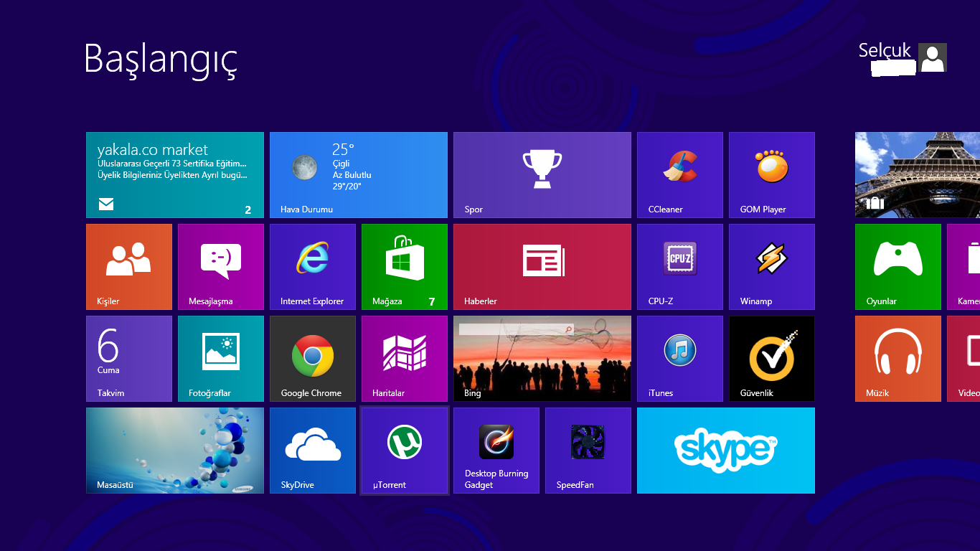Viewport: 980px width, 551px height.
Task: Open the Müzik headphones tile
Action: pos(898,359)
